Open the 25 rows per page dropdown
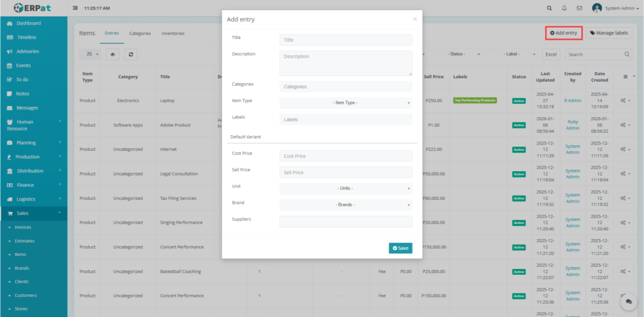This screenshot has width=644, height=317. click(90, 54)
